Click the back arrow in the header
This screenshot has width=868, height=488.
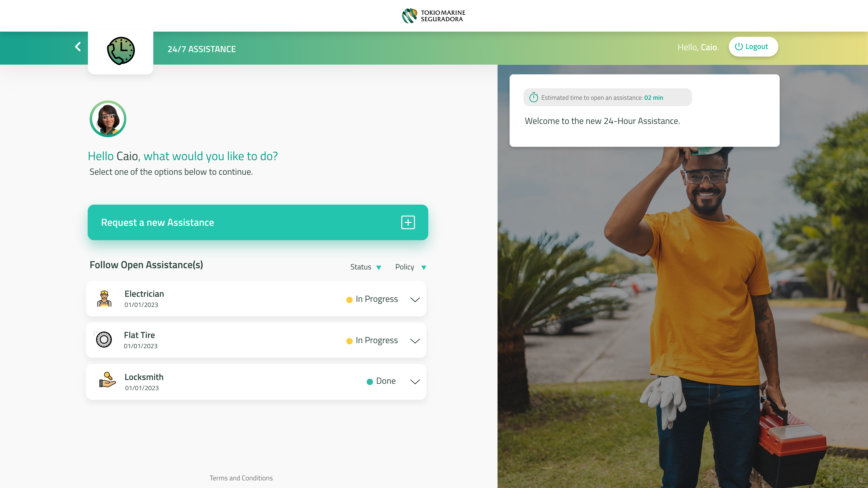click(x=78, y=47)
